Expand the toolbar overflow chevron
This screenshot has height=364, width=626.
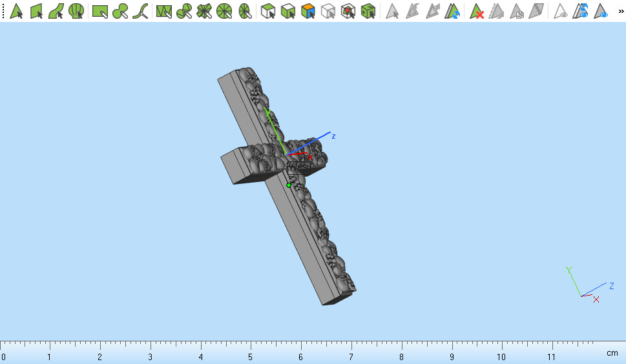[x=621, y=11]
